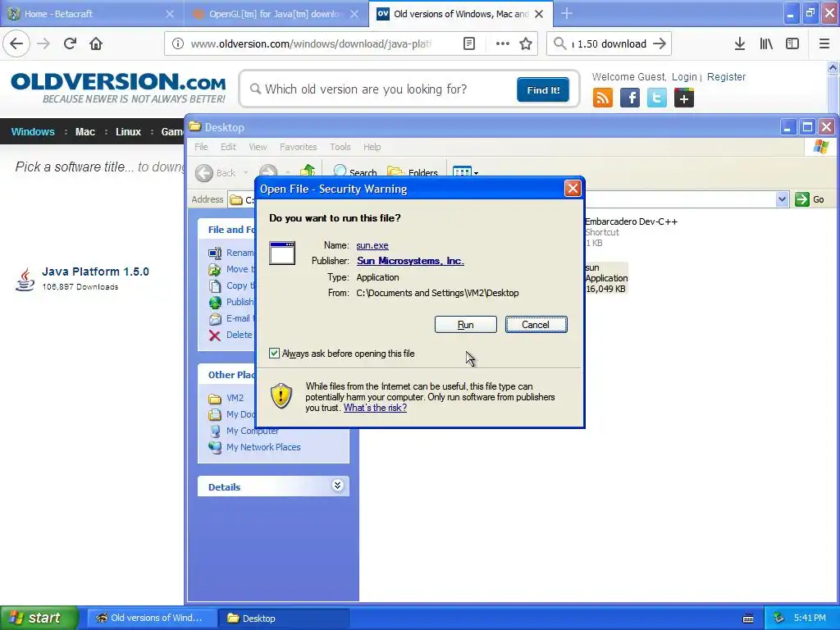
Task: Click the Sun Microsystems, Inc. publisher link
Action: (x=410, y=261)
